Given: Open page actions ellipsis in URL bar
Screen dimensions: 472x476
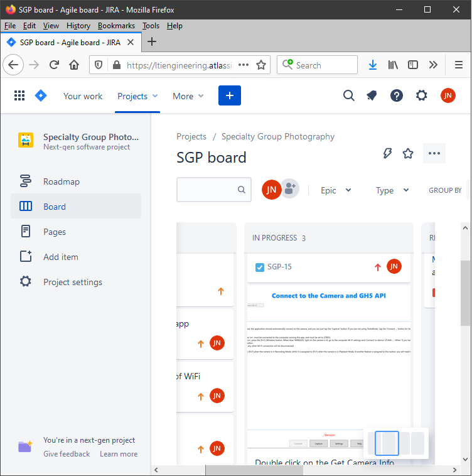Looking at the screenshot, I should point(244,65).
